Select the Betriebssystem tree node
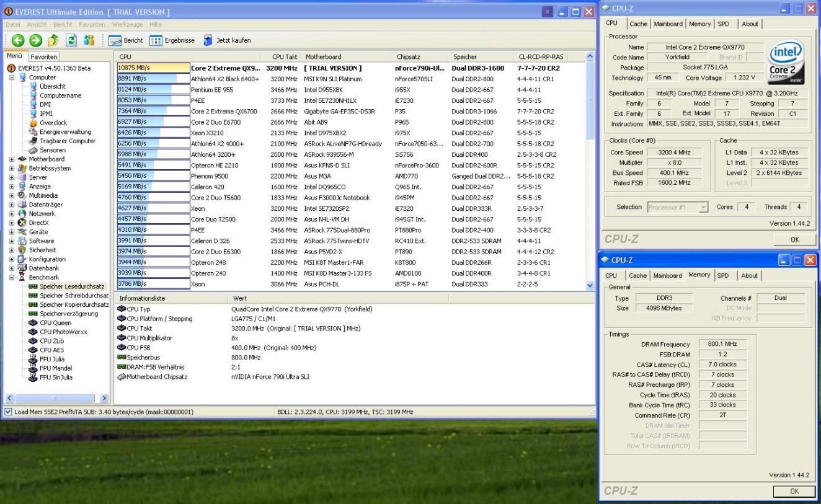 pos(50,168)
